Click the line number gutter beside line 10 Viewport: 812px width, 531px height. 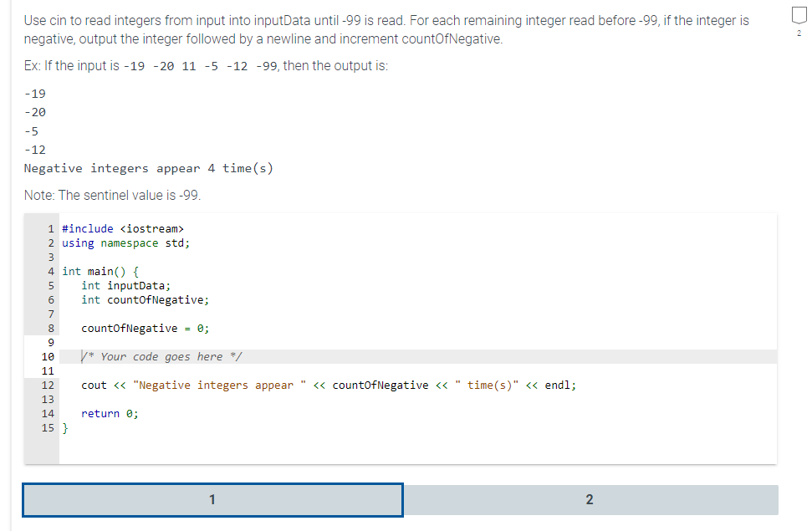click(48, 356)
